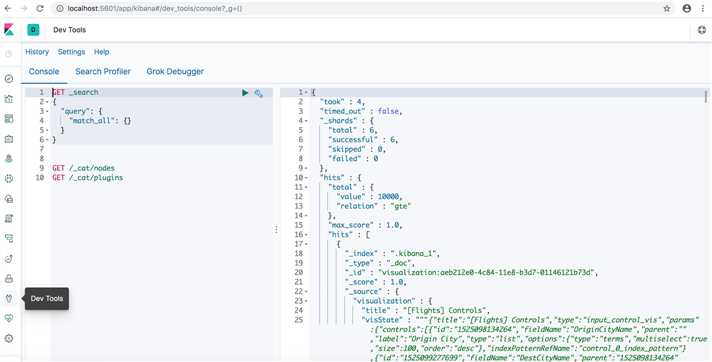The image size is (712, 362).
Task: Open the Default space avatar
Action: (33, 30)
